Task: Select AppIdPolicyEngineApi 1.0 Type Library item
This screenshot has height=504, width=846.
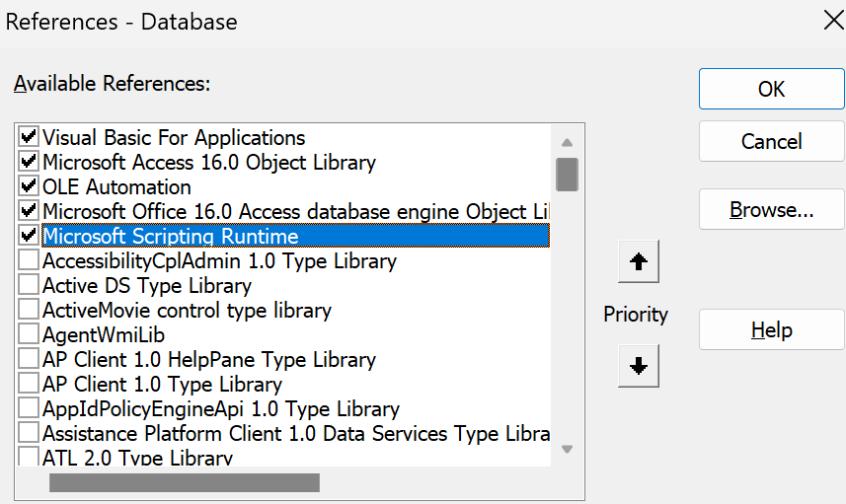Action: point(220,408)
